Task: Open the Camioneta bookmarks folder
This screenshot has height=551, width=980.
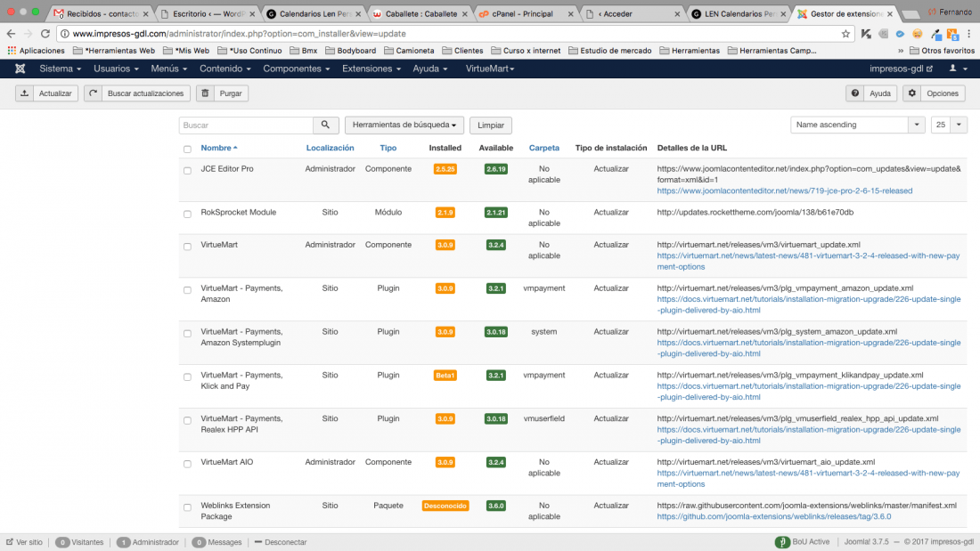Action: (409, 51)
